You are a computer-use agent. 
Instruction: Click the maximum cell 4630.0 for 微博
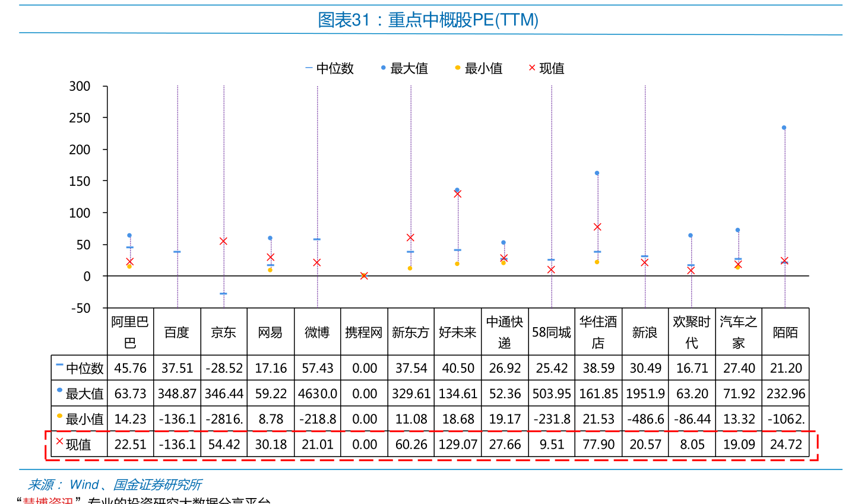pyautogui.click(x=318, y=394)
